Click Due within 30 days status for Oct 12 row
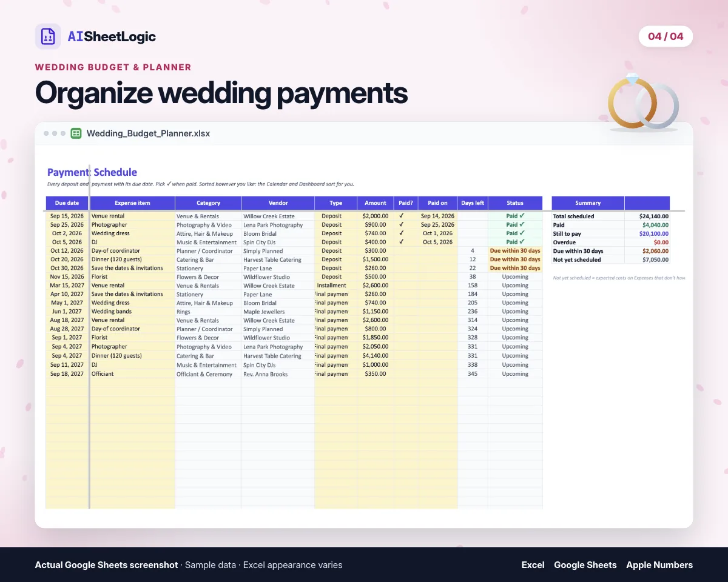This screenshot has height=582, width=728. pos(515,250)
